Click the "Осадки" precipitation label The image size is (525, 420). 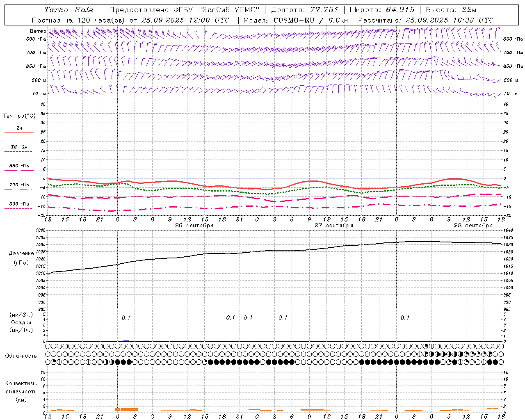pos(21,322)
